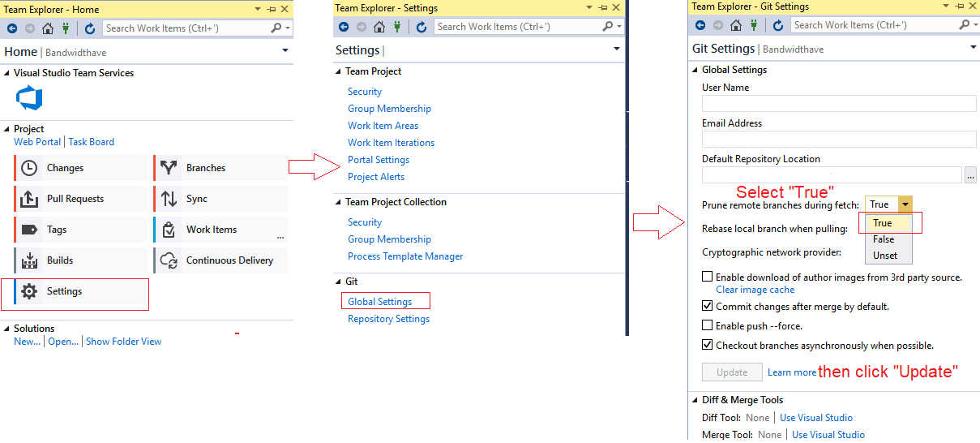Collapse Diff & Merge Tools section
Screen dimensions: 980x443
click(695, 400)
